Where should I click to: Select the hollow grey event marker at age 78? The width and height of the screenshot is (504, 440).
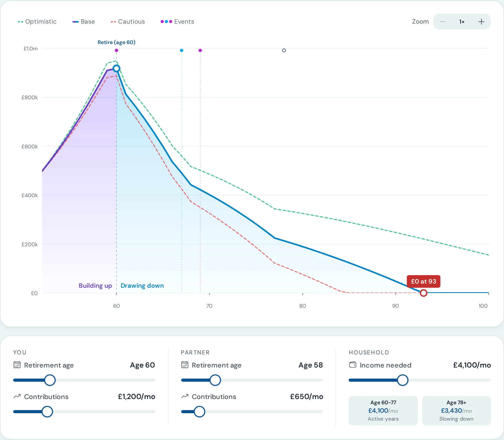click(x=284, y=50)
